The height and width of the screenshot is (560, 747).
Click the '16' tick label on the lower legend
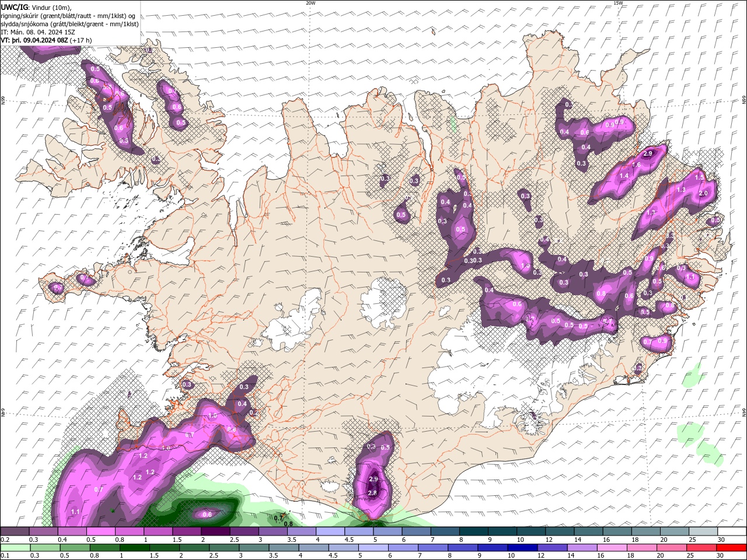601,556
